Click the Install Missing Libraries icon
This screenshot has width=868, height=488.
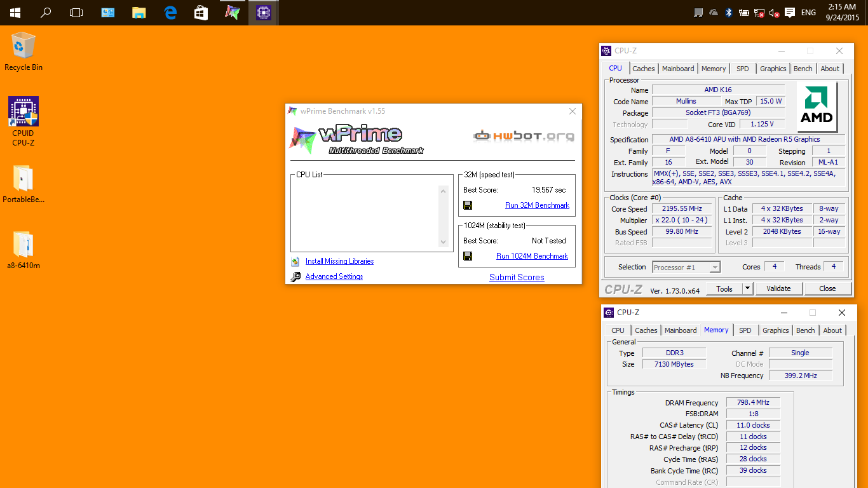click(x=295, y=261)
